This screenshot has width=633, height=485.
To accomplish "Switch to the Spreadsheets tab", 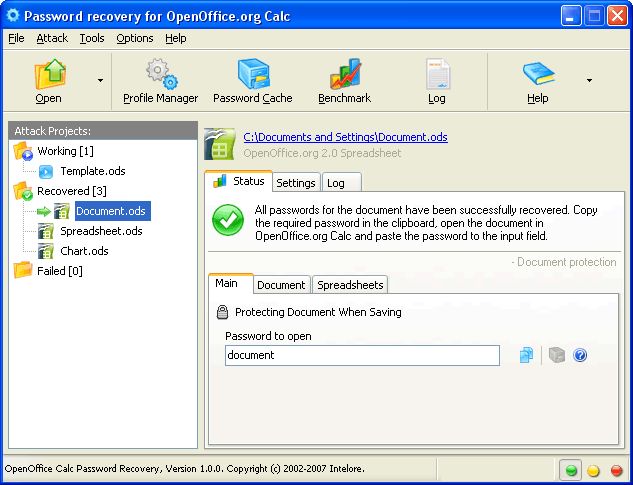I will click(x=350, y=285).
